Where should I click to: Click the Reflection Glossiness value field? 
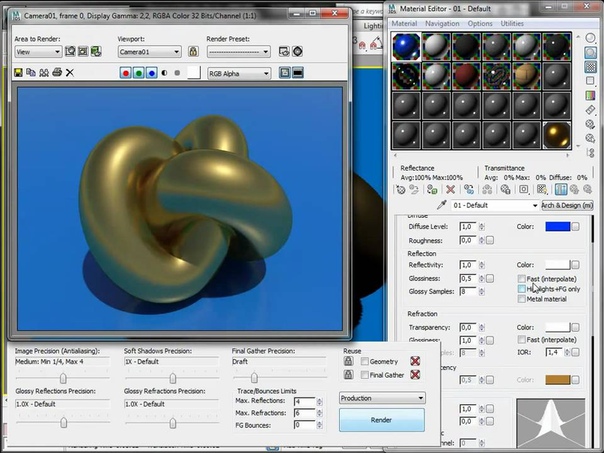point(468,278)
